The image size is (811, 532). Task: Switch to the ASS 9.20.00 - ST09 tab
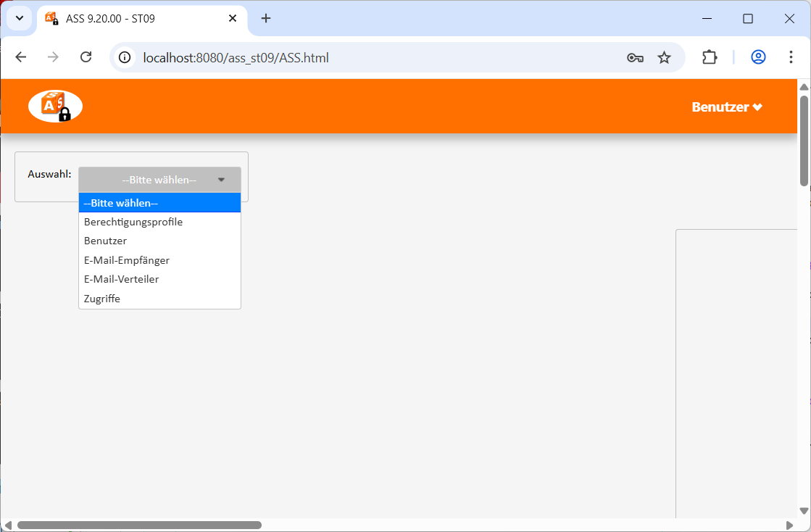142,19
